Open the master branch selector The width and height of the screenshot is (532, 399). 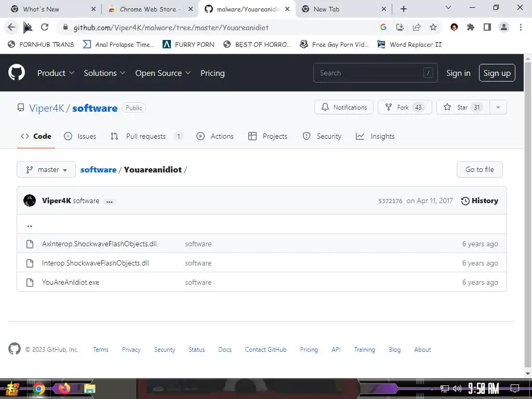pyautogui.click(x=46, y=169)
